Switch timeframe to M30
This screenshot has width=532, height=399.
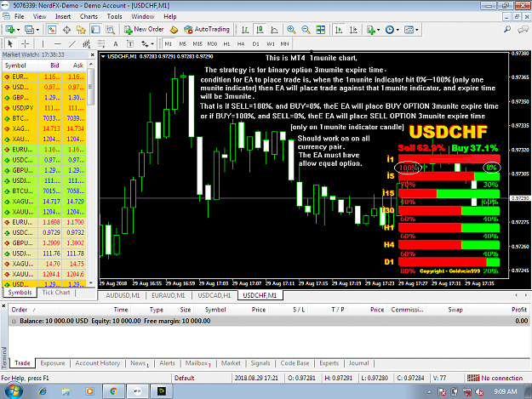pos(212,43)
